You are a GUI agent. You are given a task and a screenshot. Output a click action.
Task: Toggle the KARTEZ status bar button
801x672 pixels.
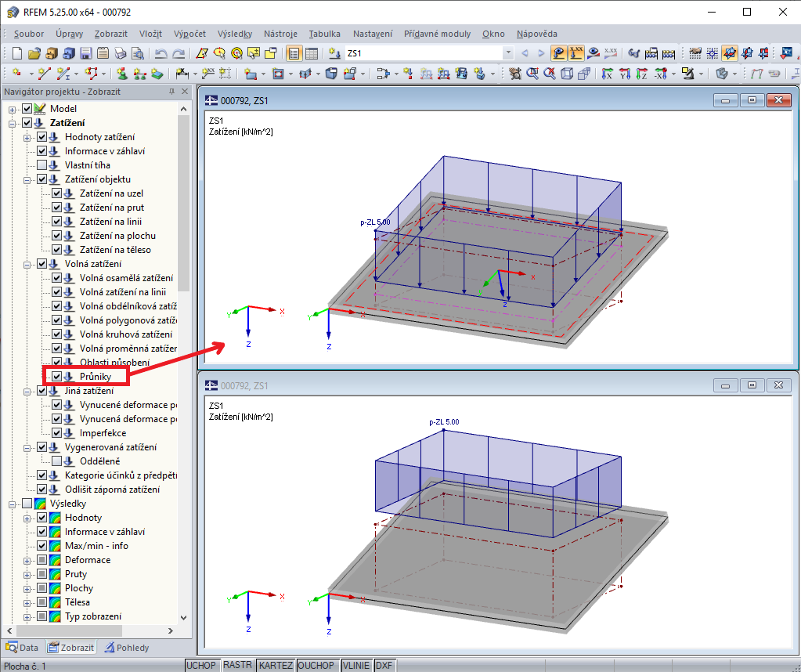pos(276,666)
